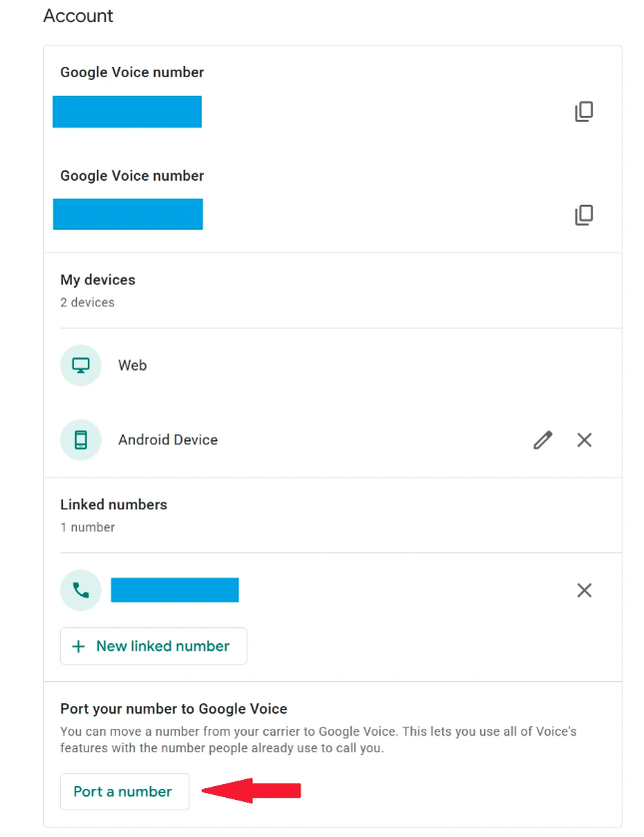The width and height of the screenshot is (644, 837).
Task: Click the Android Device phone icon
Action: (81, 439)
